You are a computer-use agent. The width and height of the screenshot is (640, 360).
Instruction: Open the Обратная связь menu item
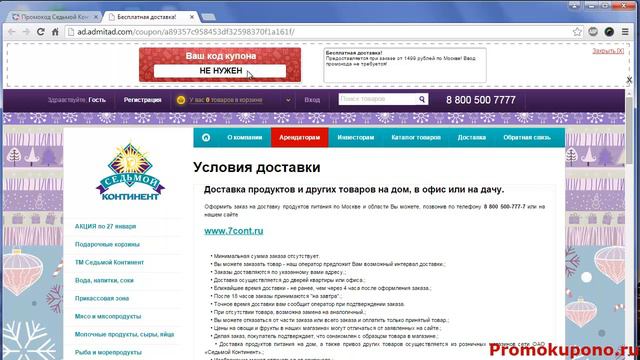527,138
